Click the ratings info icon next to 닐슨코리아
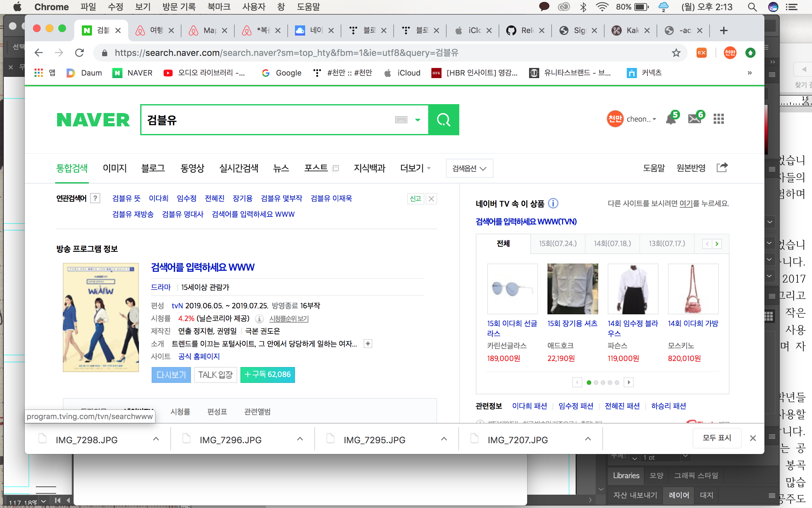 (x=259, y=318)
